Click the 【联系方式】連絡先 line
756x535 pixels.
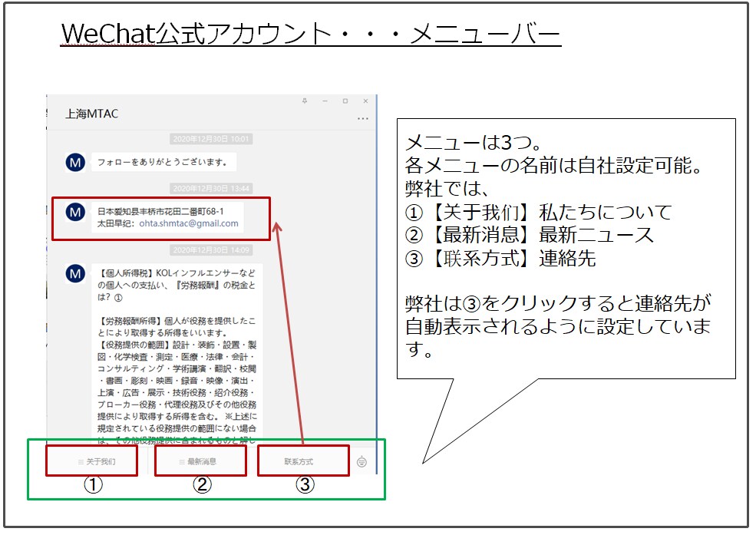(500, 259)
